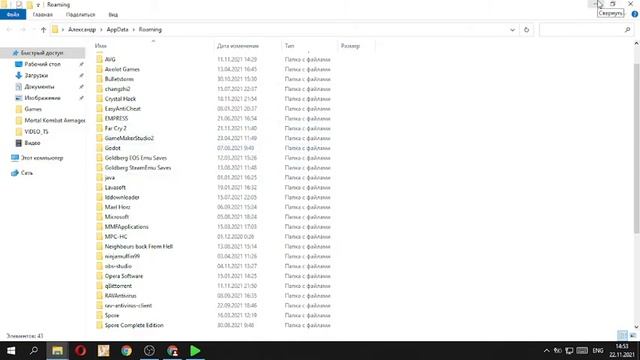
Task: Click Александр in the address breadcrumb
Action: [82, 29]
